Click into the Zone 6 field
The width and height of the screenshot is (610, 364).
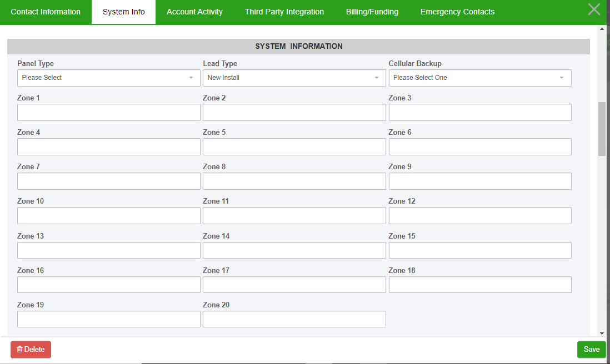480,147
